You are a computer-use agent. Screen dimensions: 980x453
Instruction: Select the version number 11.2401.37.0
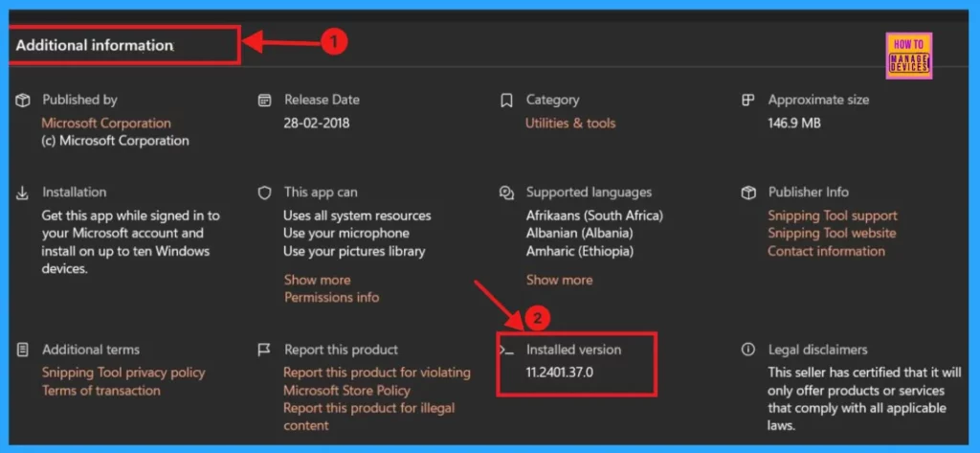click(x=560, y=373)
